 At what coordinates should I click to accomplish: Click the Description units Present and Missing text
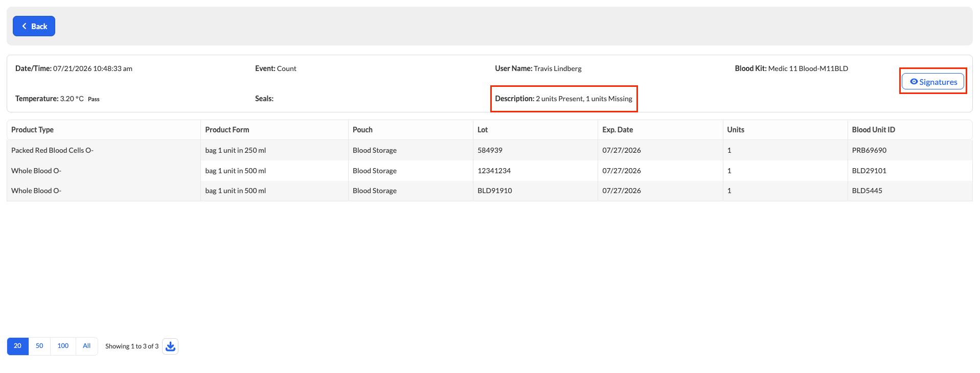point(584,99)
